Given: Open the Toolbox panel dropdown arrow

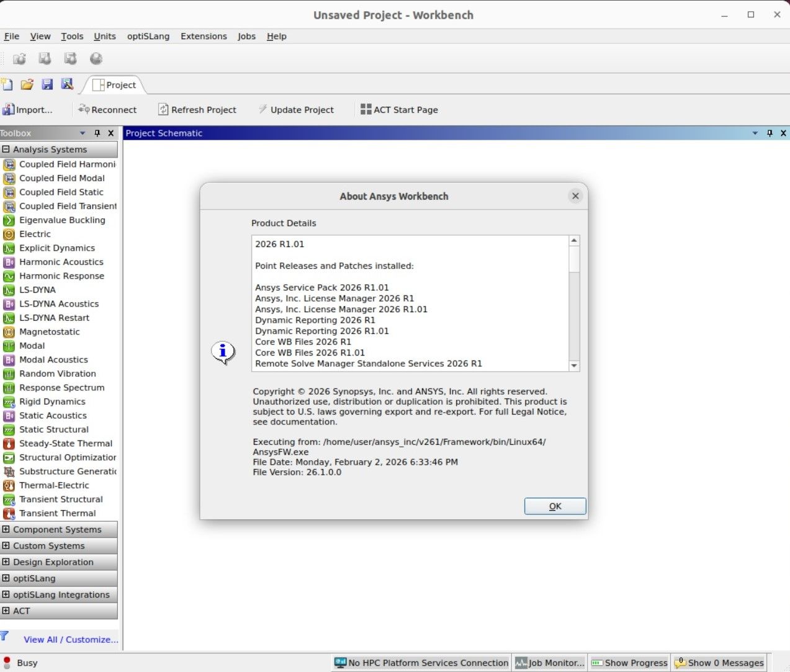Looking at the screenshot, I should click(x=83, y=133).
